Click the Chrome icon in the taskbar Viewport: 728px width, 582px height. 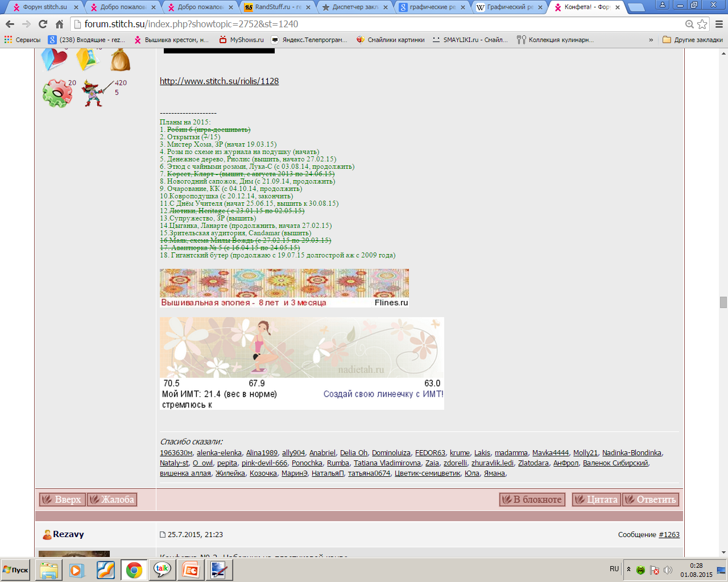(x=134, y=569)
